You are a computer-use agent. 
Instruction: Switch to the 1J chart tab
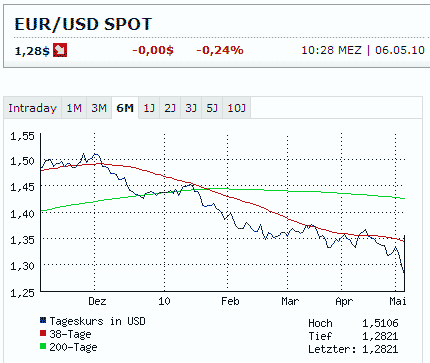(149, 108)
